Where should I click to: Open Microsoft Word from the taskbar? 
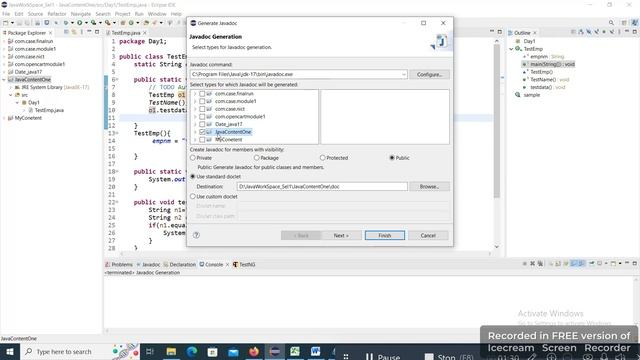[316, 351]
